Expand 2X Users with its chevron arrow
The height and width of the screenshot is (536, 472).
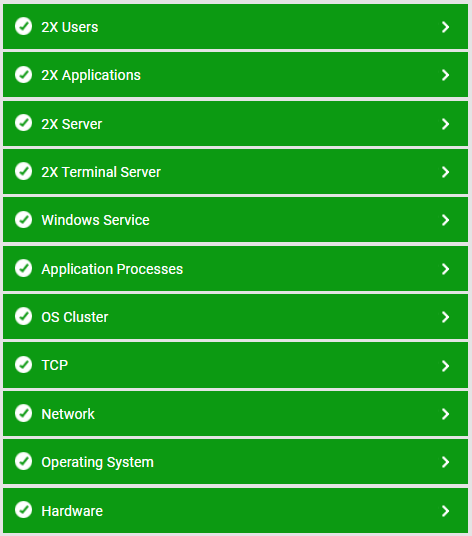(445, 27)
